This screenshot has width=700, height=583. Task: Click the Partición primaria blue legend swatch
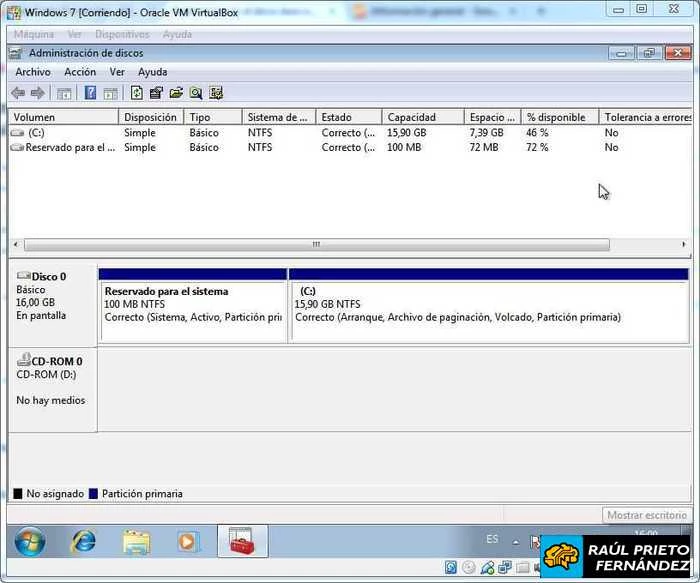(93, 494)
